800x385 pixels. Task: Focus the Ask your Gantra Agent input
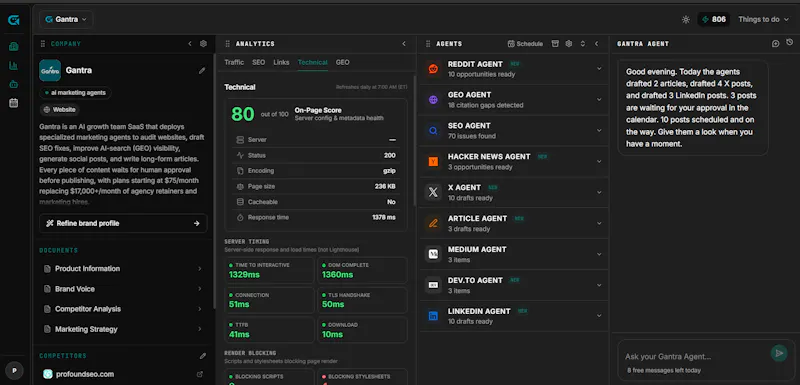[x=694, y=356]
